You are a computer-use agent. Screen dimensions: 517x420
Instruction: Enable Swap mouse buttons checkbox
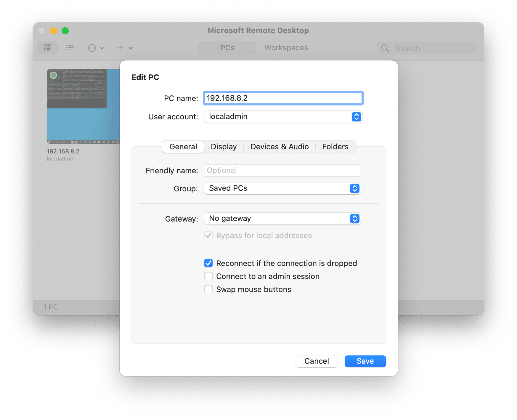click(x=208, y=289)
